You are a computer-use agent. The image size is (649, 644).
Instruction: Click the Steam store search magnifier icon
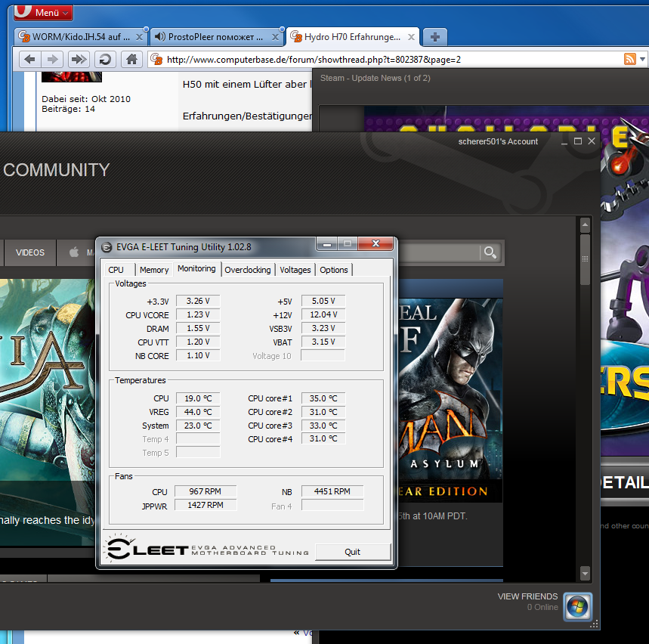click(x=490, y=252)
